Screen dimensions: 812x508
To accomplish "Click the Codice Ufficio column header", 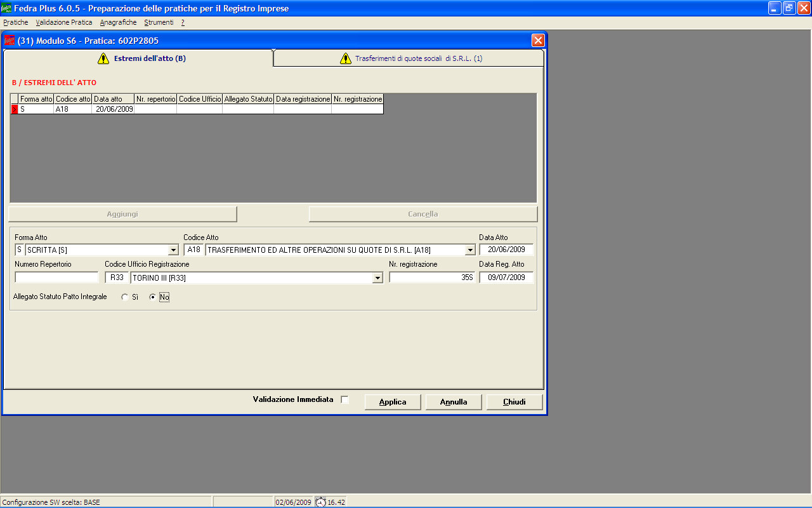I will [x=200, y=99].
